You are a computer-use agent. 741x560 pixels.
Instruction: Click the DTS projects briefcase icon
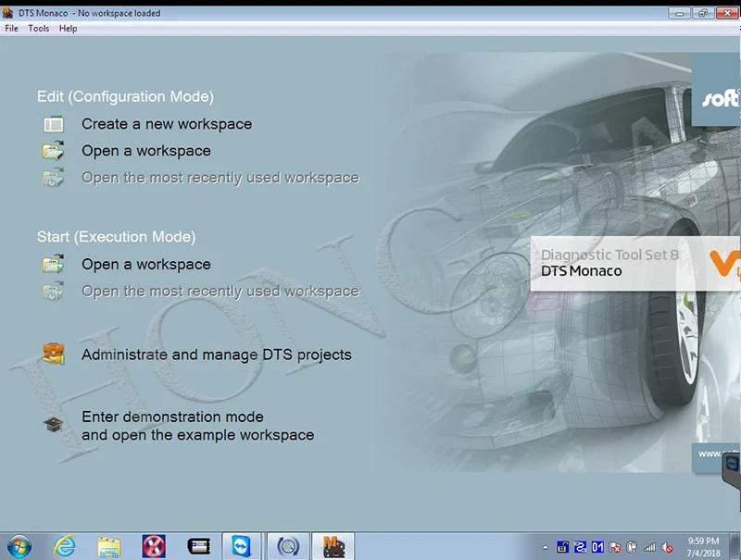(54, 355)
